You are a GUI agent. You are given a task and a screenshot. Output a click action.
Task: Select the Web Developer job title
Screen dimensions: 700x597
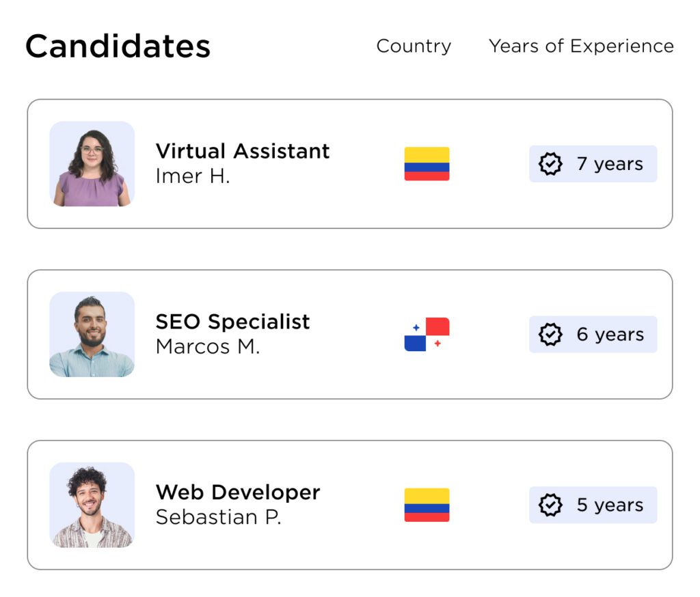(x=238, y=492)
